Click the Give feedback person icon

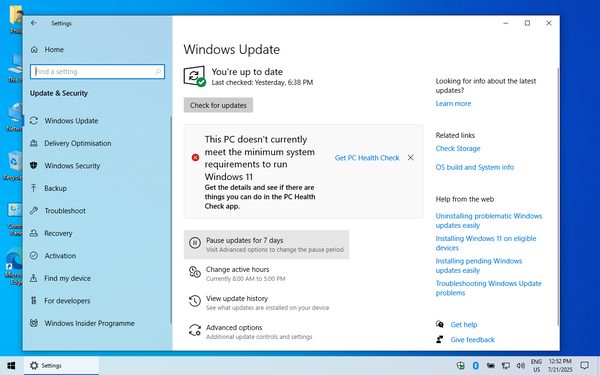point(440,339)
